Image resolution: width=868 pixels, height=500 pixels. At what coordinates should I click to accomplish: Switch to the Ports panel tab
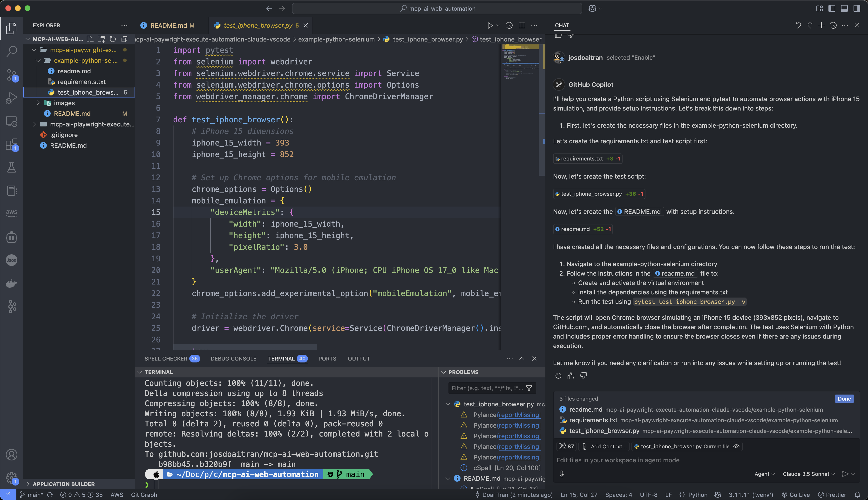(x=327, y=359)
